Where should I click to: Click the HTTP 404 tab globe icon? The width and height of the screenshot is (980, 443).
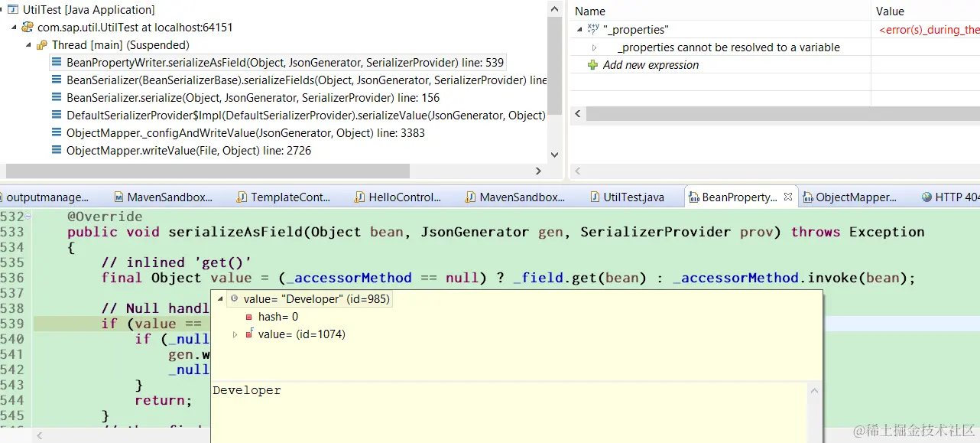(x=927, y=197)
